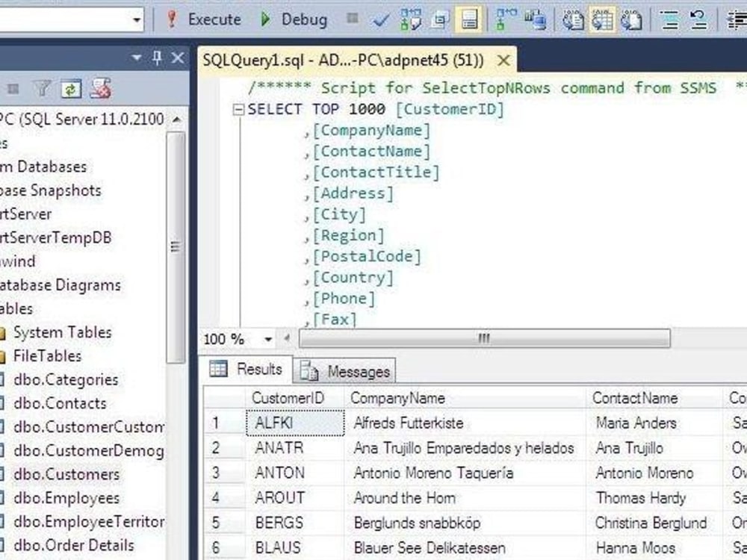Select the dbo.Employees table
Viewport: 747px width, 560px height.
tap(66, 498)
